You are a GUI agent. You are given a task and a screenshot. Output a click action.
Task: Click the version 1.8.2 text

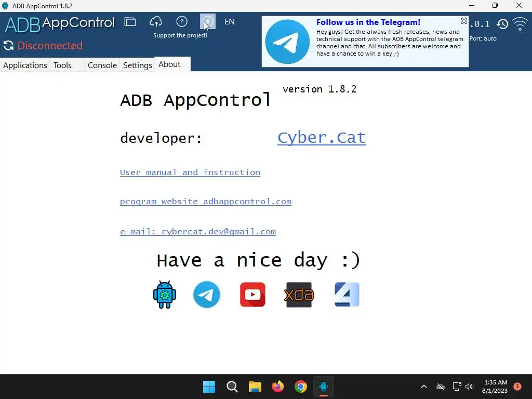(x=320, y=89)
